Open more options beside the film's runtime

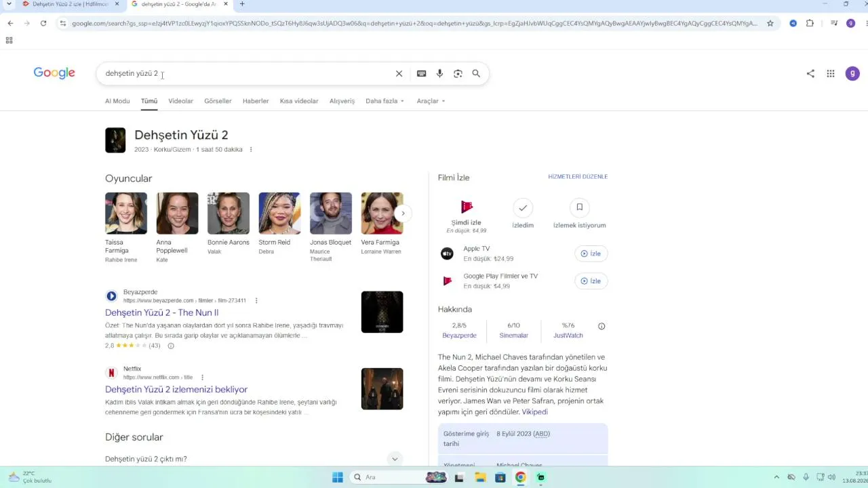click(251, 149)
